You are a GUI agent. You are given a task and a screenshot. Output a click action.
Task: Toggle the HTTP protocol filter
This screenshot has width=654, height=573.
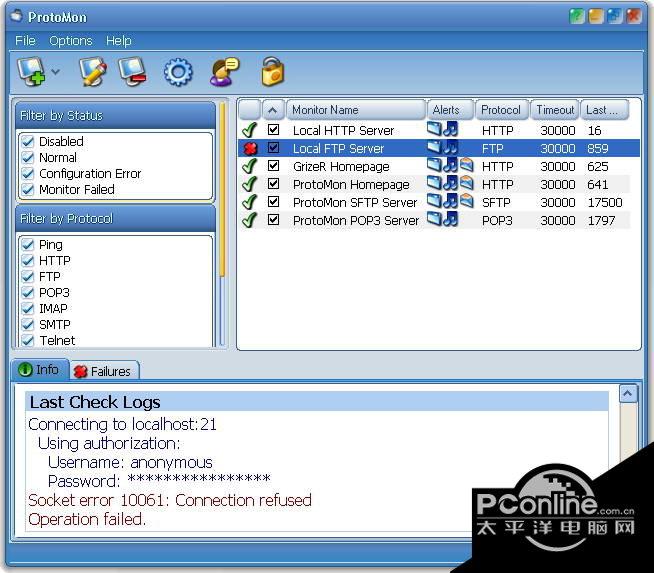[28, 260]
